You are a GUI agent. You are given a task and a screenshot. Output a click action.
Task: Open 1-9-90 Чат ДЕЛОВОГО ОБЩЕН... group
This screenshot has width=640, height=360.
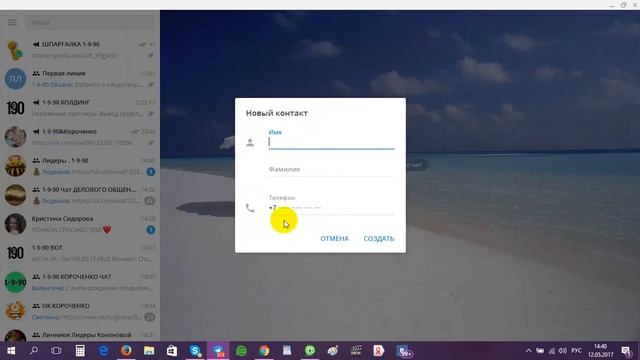(x=80, y=195)
